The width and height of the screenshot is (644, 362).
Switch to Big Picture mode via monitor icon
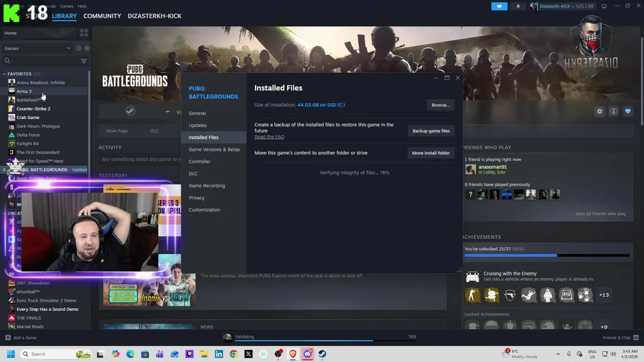pos(604,6)
